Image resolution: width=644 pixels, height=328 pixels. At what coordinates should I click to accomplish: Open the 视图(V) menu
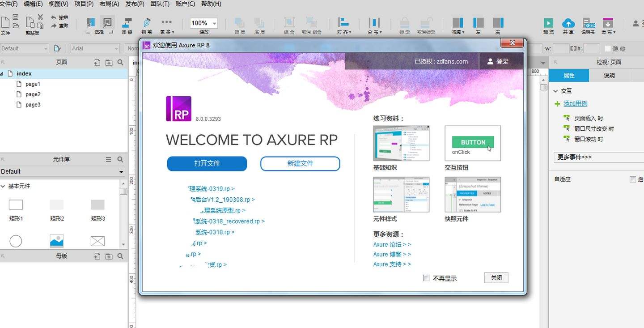pos(58,4)
